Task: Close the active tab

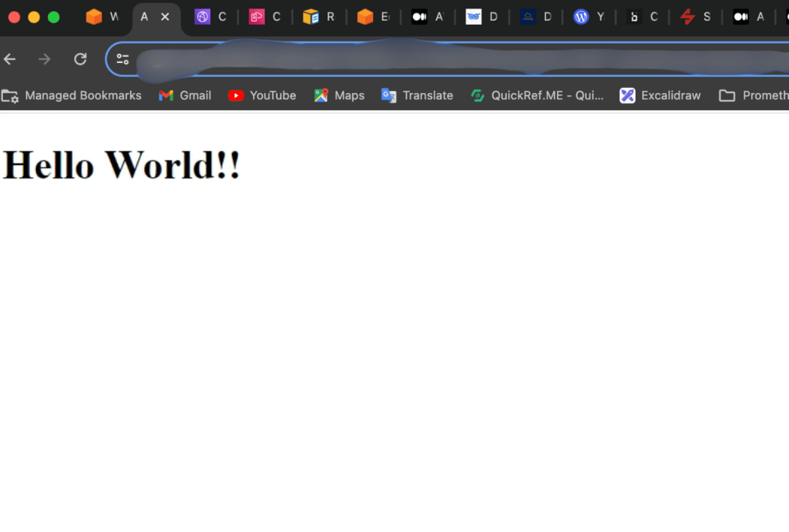Action: point(165,17)
